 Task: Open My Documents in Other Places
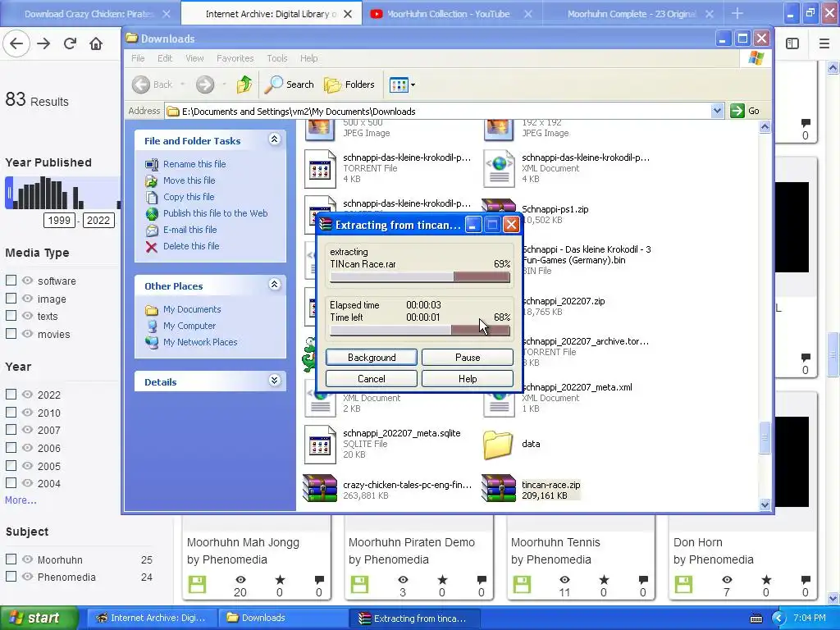coord(192,309)
